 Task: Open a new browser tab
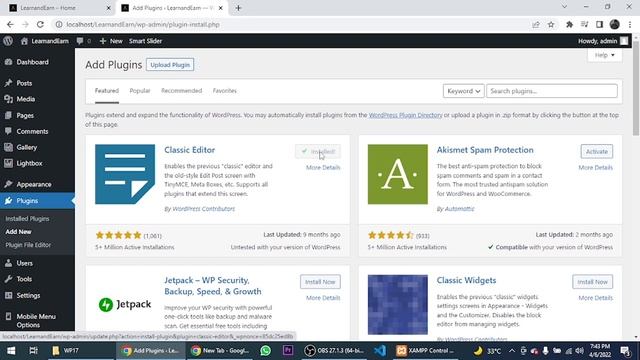click(x=238, y=8)
